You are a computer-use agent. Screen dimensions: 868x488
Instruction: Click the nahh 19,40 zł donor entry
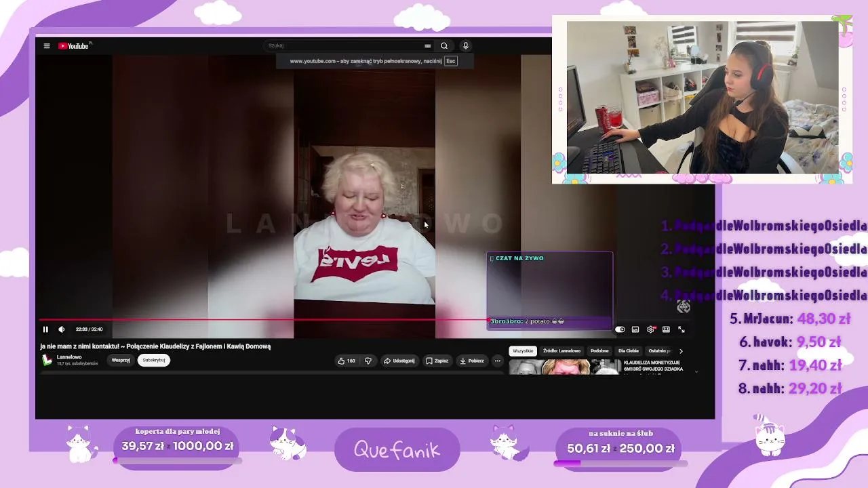790,365
